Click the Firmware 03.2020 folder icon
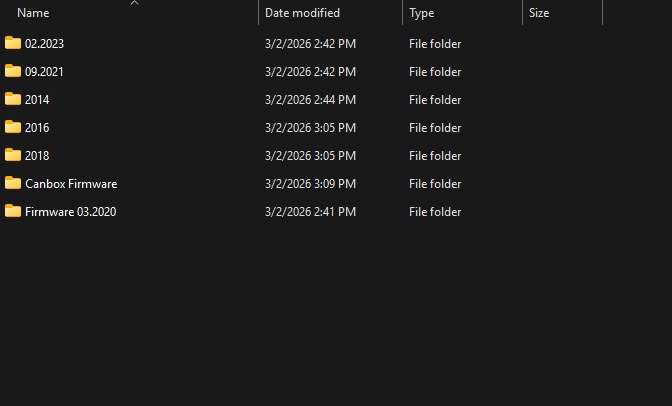This screenshot has width=672, height=406. tap(13, 211)
